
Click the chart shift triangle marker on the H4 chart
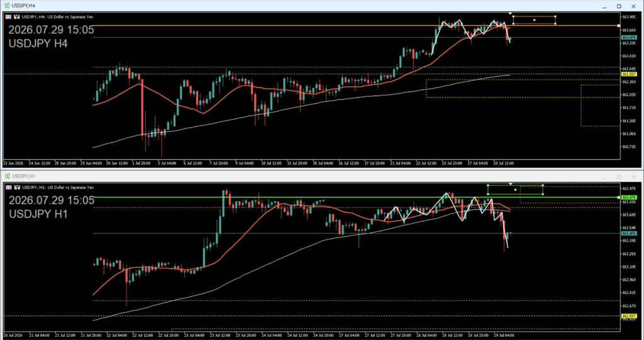click(x=510, y=14)
